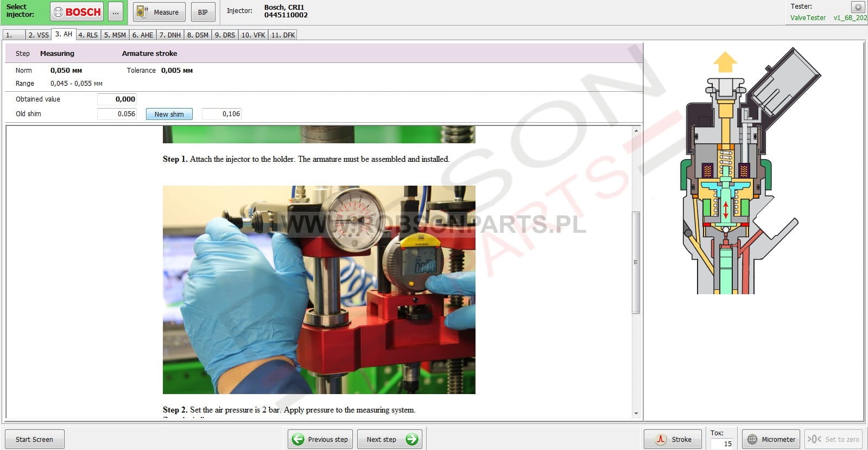Image resolution: width=868 pixels, height=450 pixels.
Task: Click the Obtained value field
Action: (117, 99)
